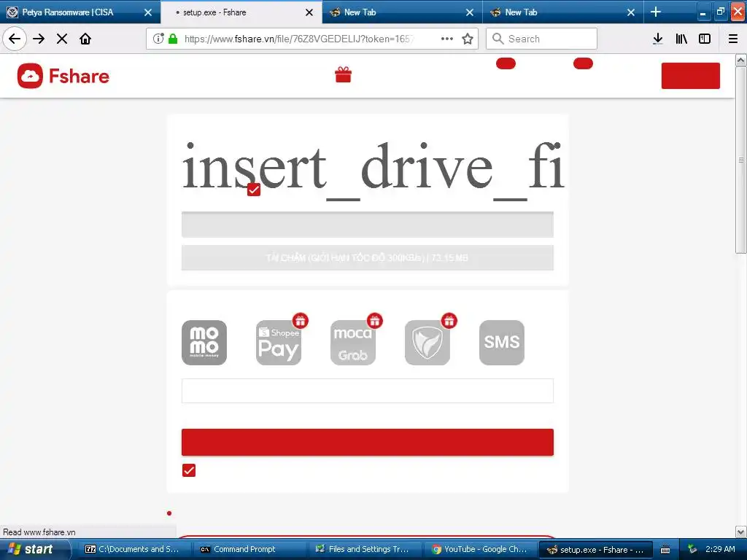Click the red gift box icon in header
This screenshot has height=560, width=747.
coord(343,74)
